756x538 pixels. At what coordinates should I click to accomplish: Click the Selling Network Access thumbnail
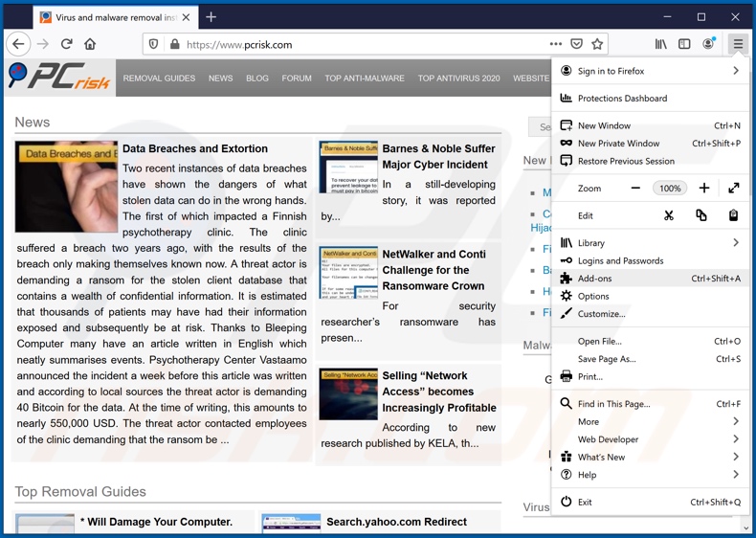pyautogui.click(x=348, y=393)
